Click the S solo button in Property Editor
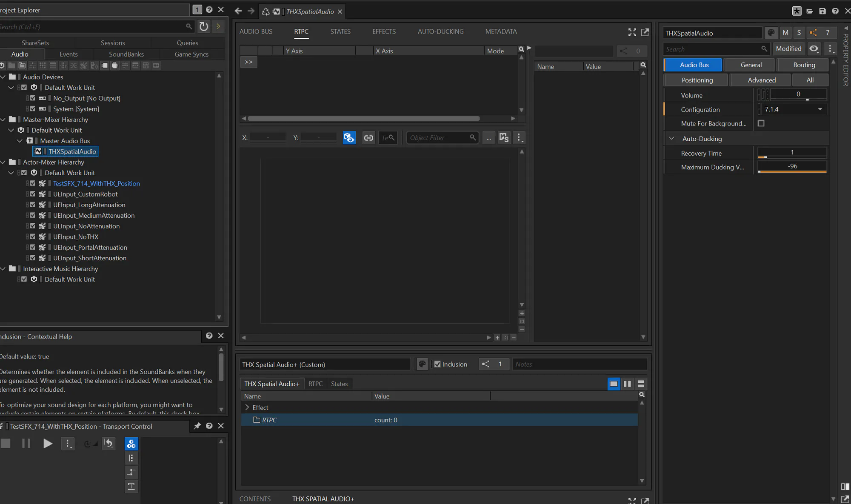Viewport: 851px width, 504px height. [799, 33]
